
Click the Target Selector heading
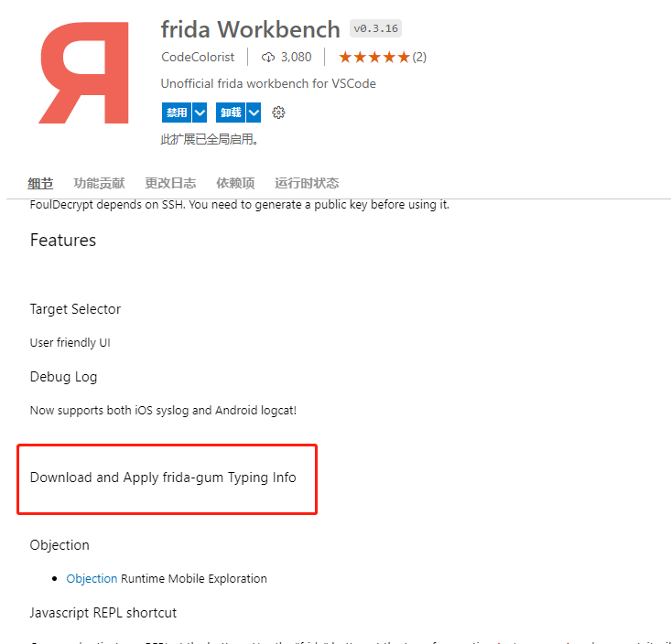point(75,309)
